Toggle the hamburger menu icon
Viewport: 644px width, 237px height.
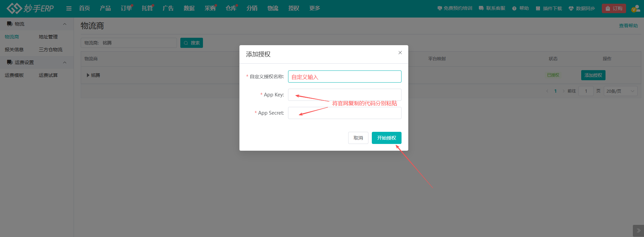[x=69, y=8]
